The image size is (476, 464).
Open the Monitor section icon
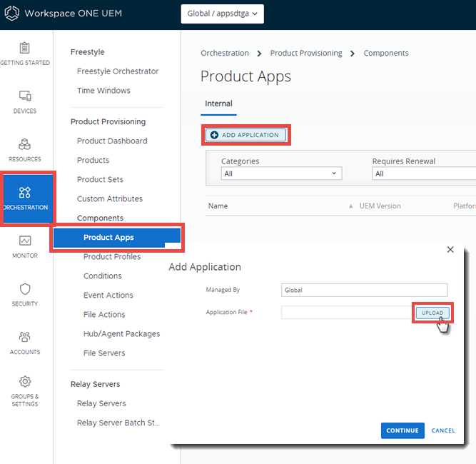[x=25, y=241]
